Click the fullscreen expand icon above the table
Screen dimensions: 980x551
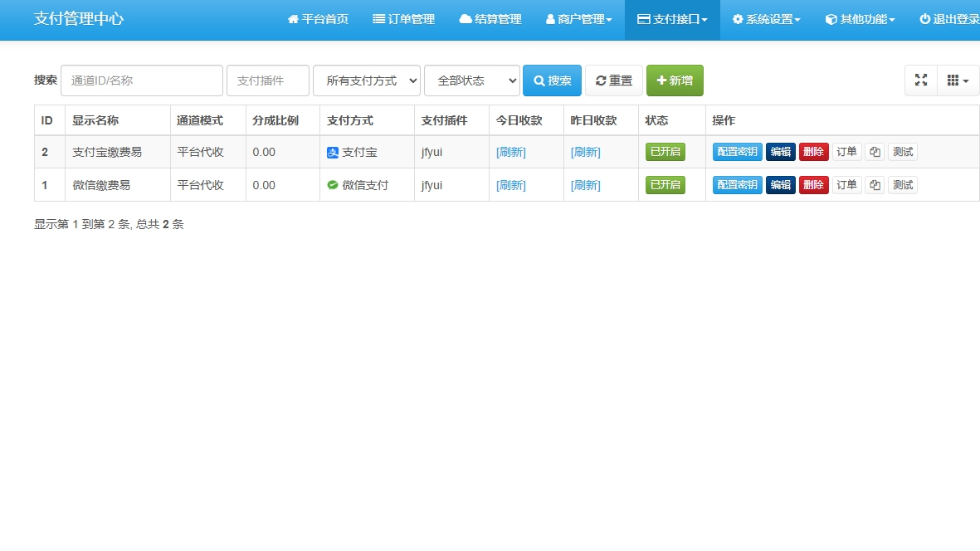click(920, 80)
